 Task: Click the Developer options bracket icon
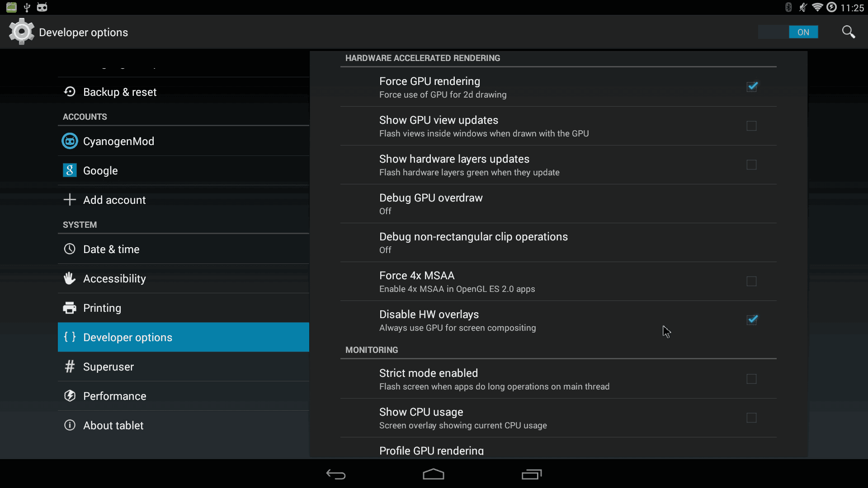(70, 337)
